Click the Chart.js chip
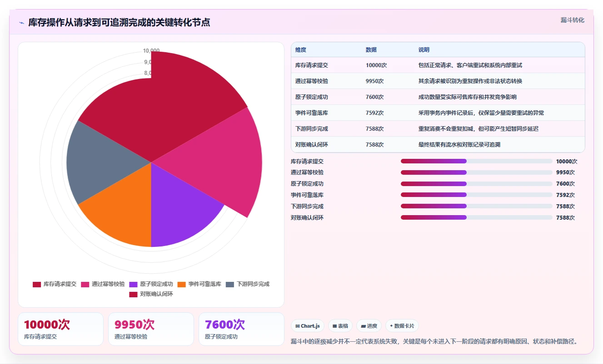Image resolution: width=603 pixels, height=364 pixels. click(308, 326)
